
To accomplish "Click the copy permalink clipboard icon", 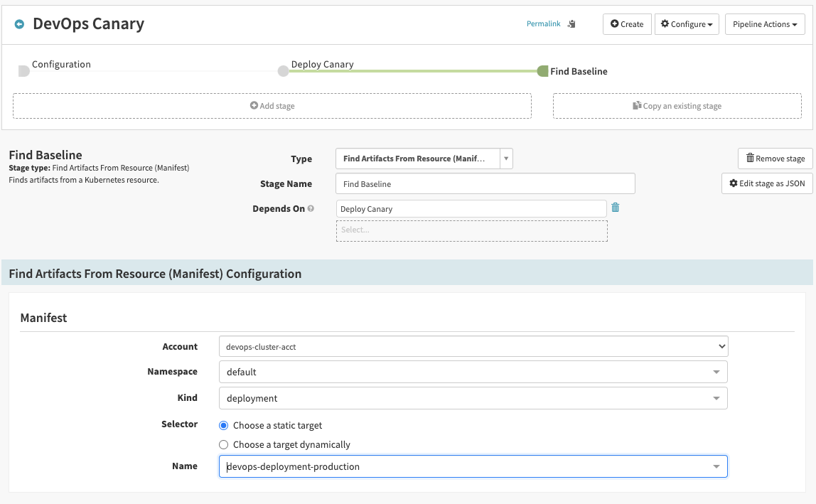I will tap(571, 24).
